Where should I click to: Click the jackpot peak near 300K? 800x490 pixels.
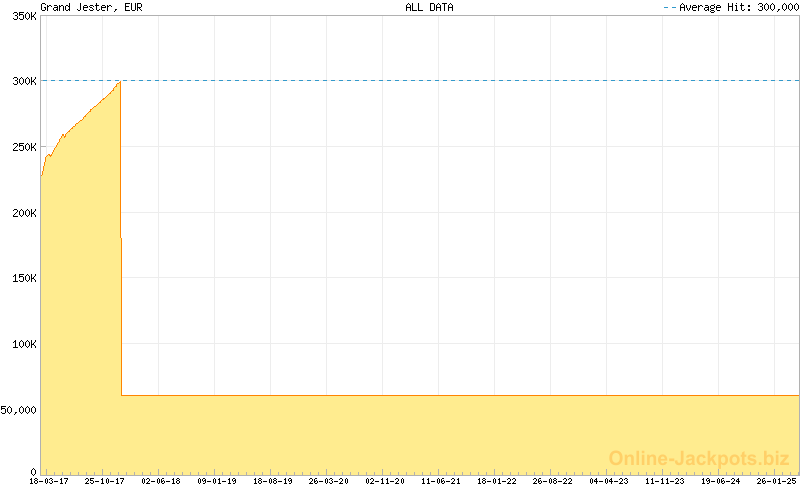coord(119,82)
